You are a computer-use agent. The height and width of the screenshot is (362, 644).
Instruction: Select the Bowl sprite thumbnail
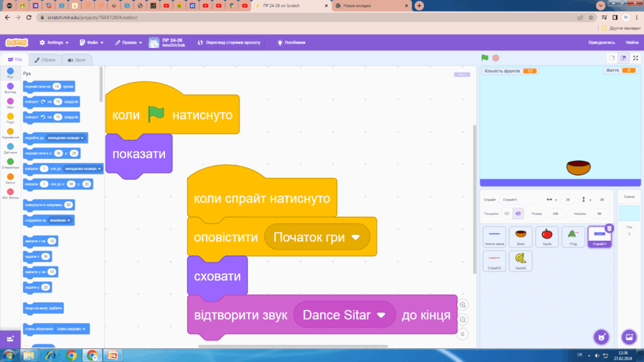521,236
